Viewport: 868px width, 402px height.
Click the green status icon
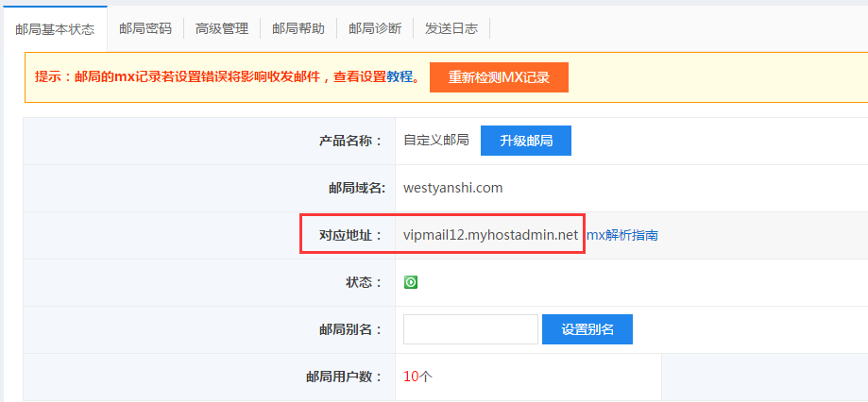[411, 282]
